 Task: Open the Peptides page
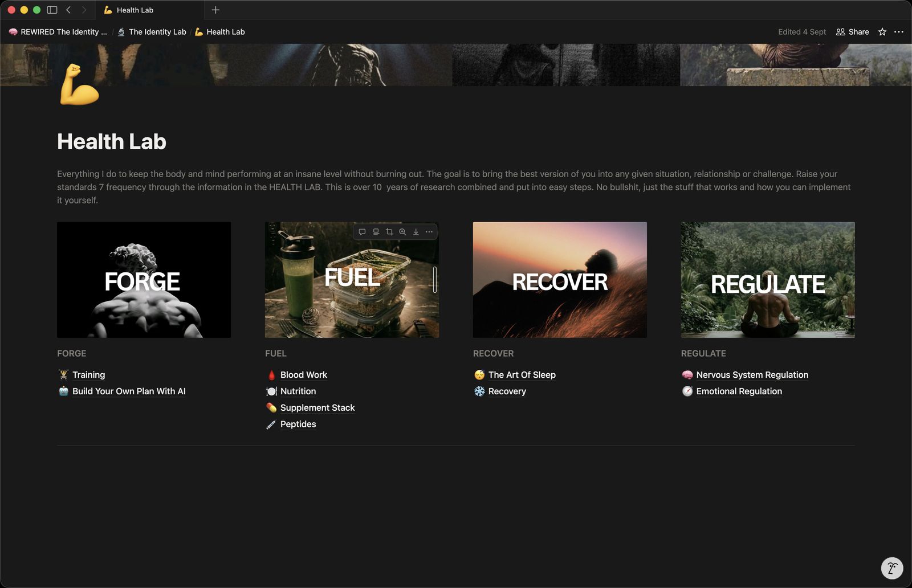(x=291, y=424)
